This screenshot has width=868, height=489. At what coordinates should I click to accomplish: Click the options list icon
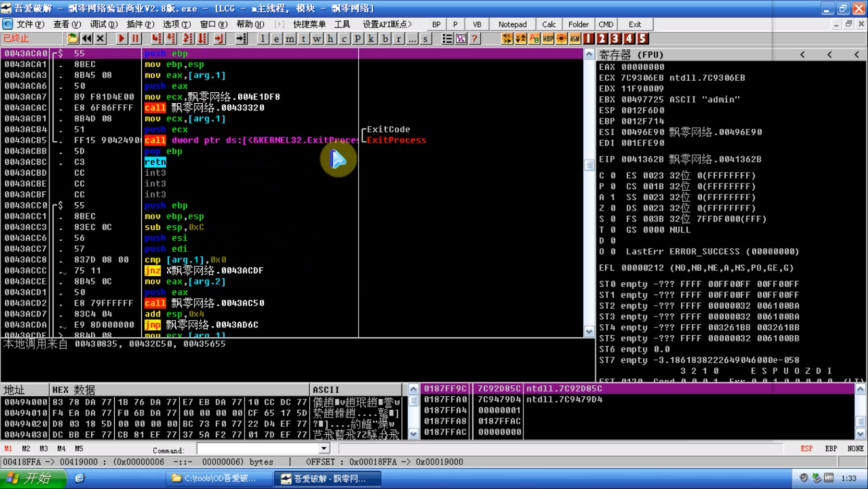[447, 39]
